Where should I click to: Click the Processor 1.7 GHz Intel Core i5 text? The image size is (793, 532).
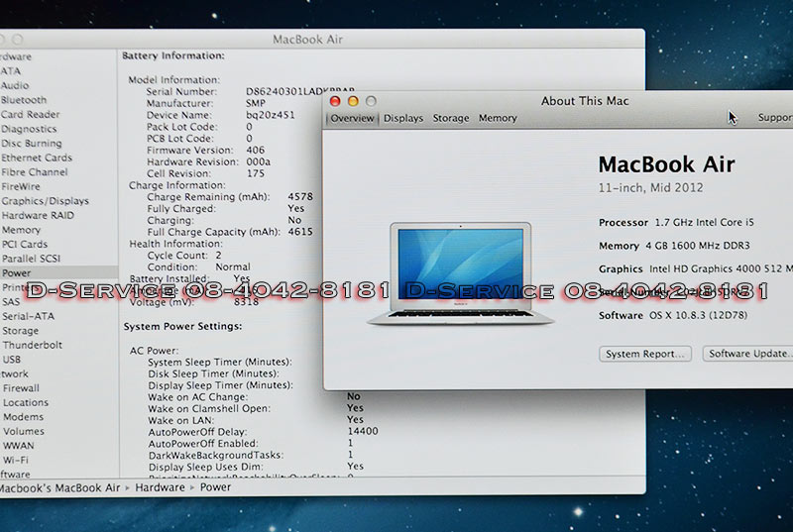[676, 222]
